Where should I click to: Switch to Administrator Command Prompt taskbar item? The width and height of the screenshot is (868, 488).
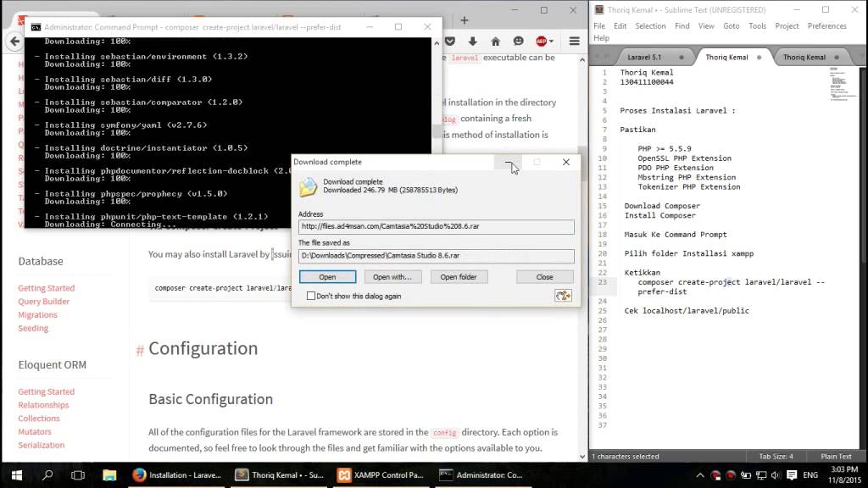point(481,475)
